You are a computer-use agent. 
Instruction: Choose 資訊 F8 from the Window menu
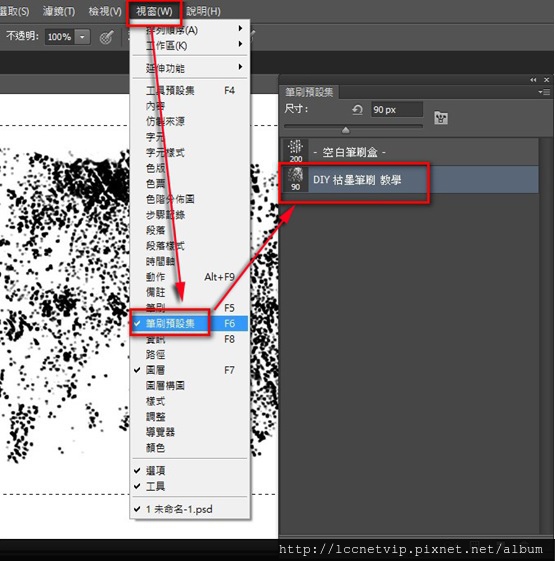(x=190, y=339)
